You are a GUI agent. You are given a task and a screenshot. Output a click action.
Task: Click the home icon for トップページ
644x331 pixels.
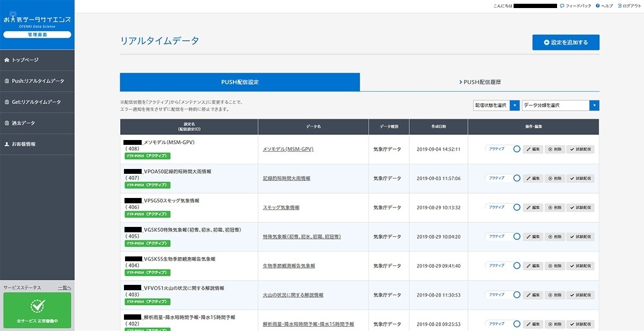click(7, 60)
